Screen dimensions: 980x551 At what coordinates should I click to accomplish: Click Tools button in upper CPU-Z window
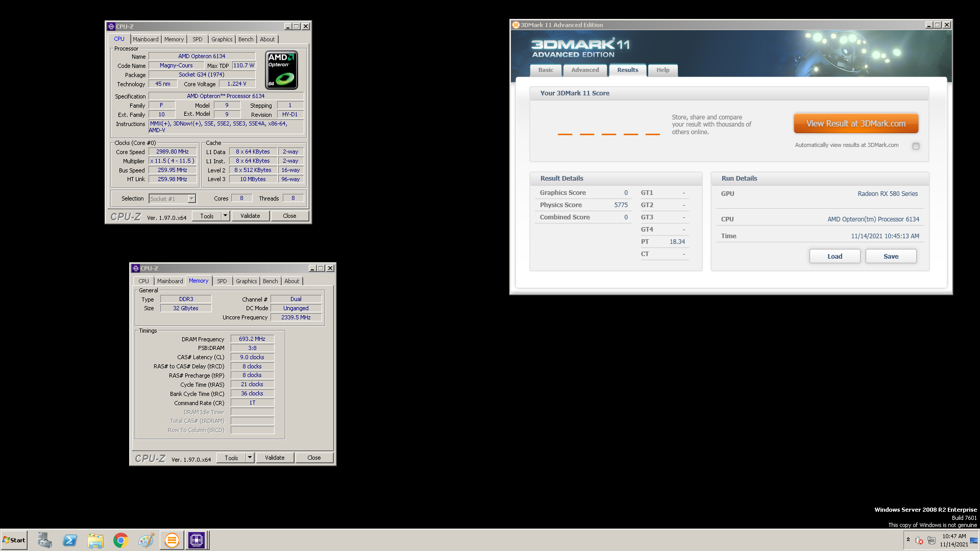[207, 216]
